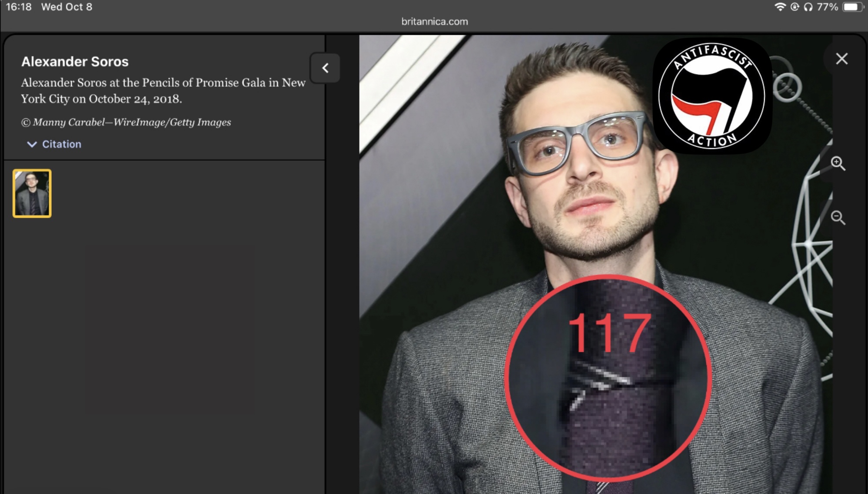This screenshot has height=494, width=868.
Task: Click the main portrait photo
Action: point(595,264)
